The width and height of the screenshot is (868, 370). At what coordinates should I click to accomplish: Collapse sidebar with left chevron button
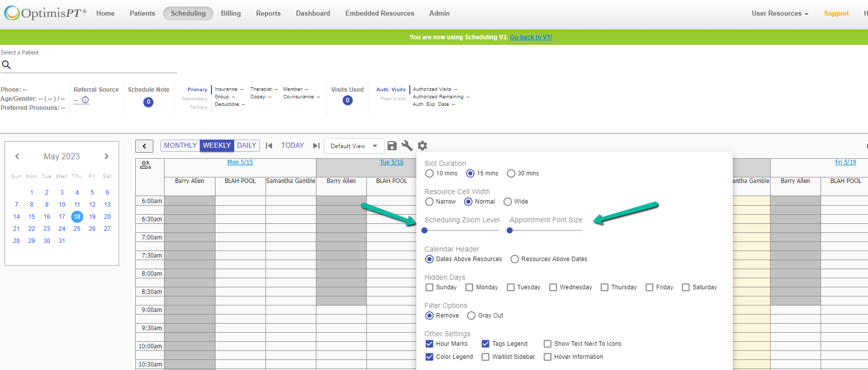[x=144, y=146]
